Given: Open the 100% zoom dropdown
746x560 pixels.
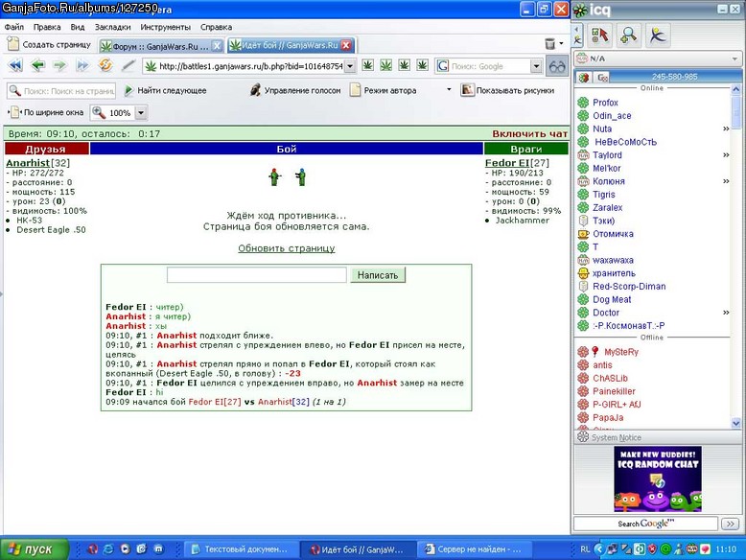Looking at the screenshot, I should (141, 113).
